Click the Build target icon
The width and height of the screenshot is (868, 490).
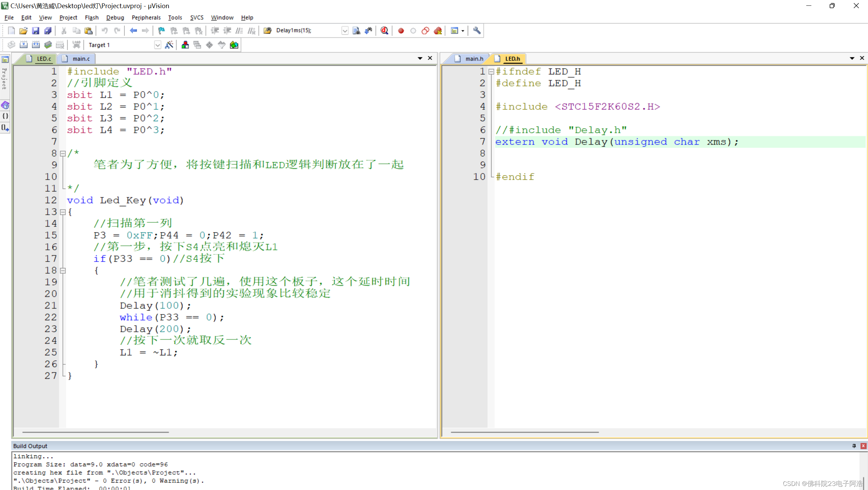click(24, 45)
